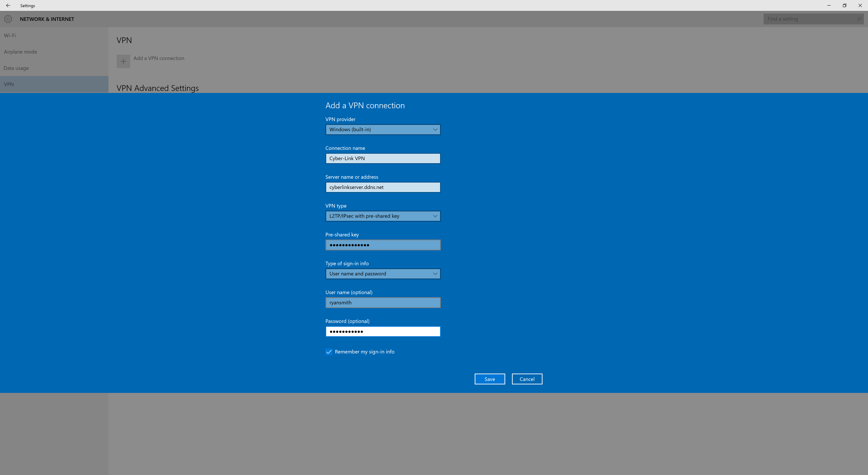868x475 pixels.
Task: Click the Password (optional) field
Action: click(383, 331)
